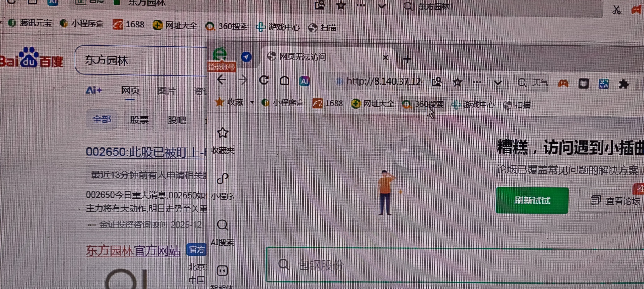Open 扫描 bookmark in front window
Screen dimensions: 644x289
(517, 105)
